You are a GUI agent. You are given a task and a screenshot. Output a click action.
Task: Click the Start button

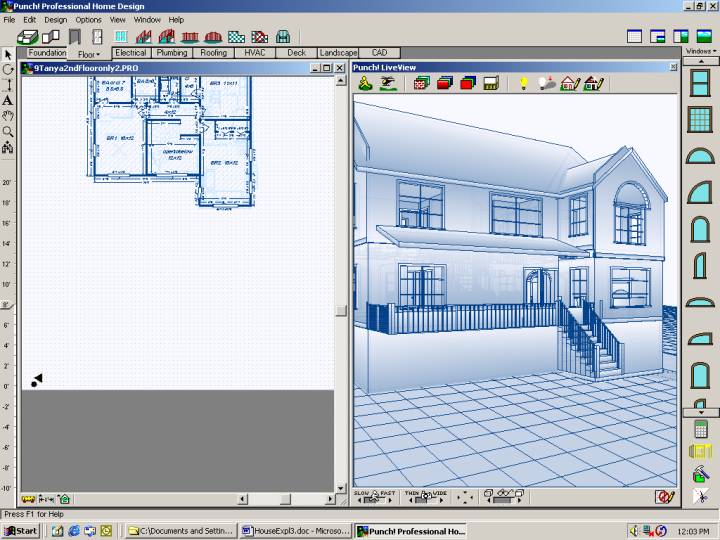pos(21,531)
